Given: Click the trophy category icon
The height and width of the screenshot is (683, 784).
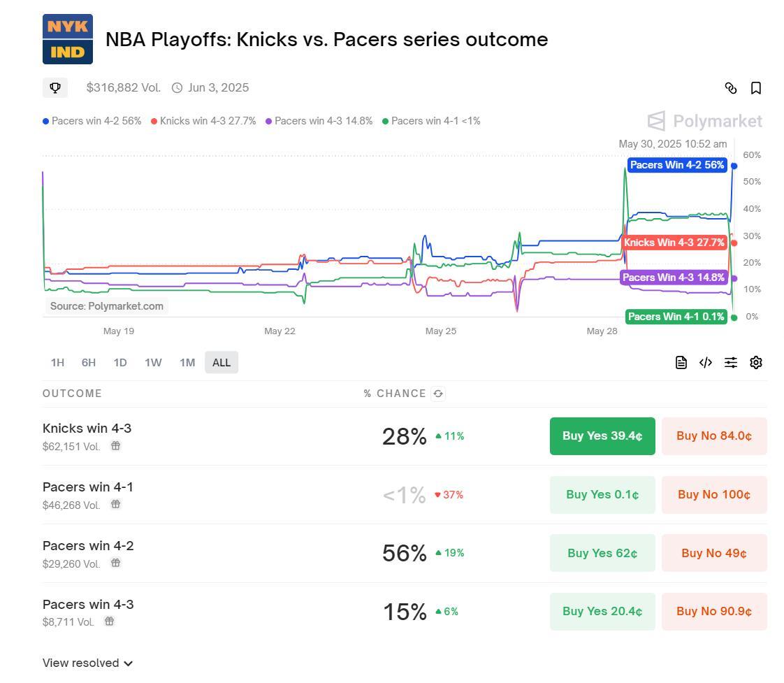Looking at the screenshot, I should [55, 87].
